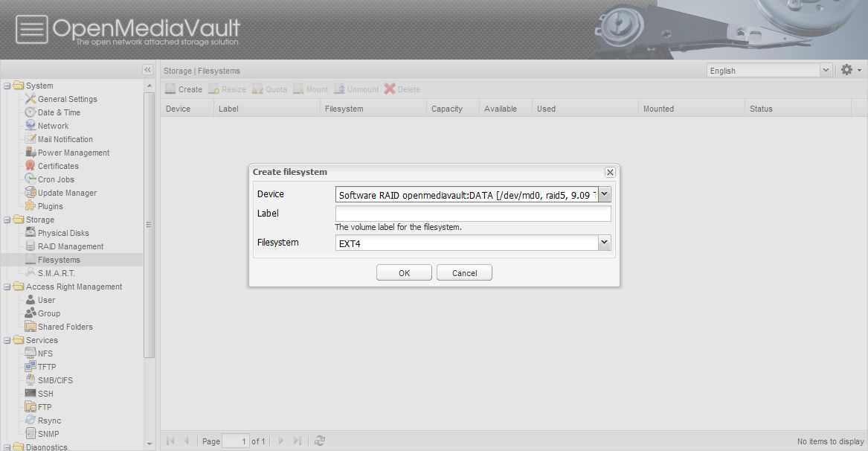Open Shared Folders icon

point(30,326)
